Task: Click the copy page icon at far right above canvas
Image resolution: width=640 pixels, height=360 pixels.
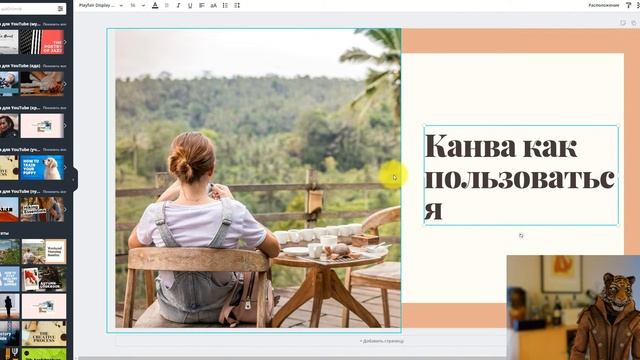Action: pyautogui.click(x=634, y=23)
